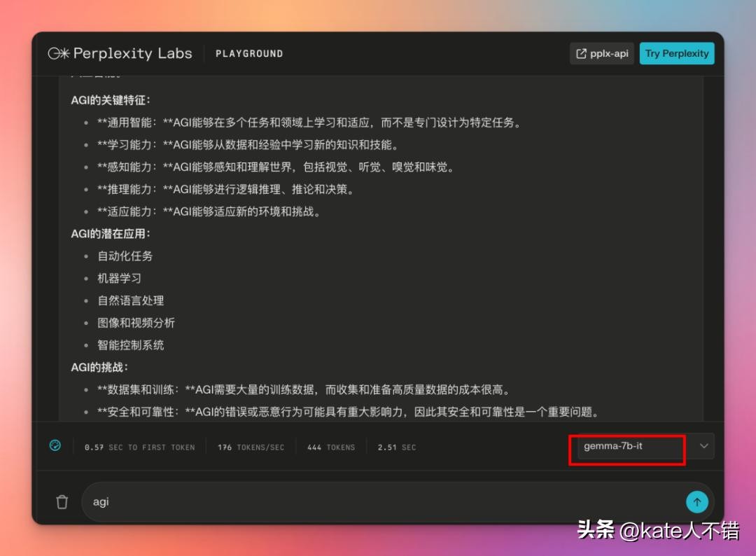Click the "机器学习" bullet item
Viewport: 756px width, 556px height.
(x=120, y=278)
